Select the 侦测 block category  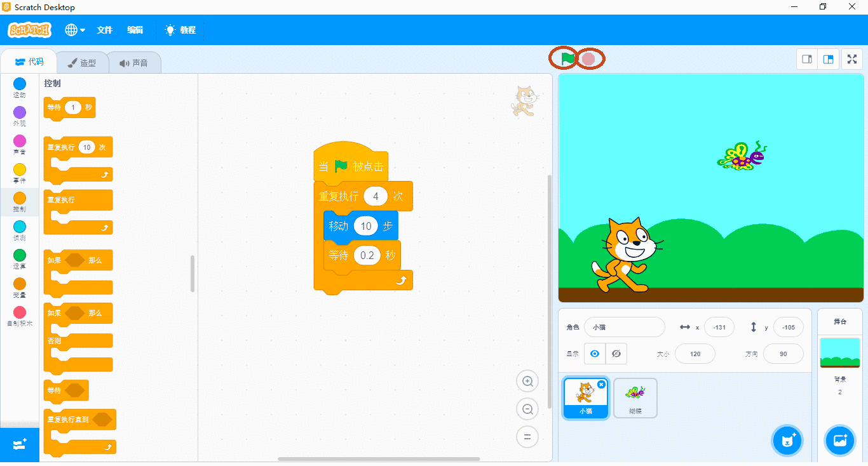[20, 230]
